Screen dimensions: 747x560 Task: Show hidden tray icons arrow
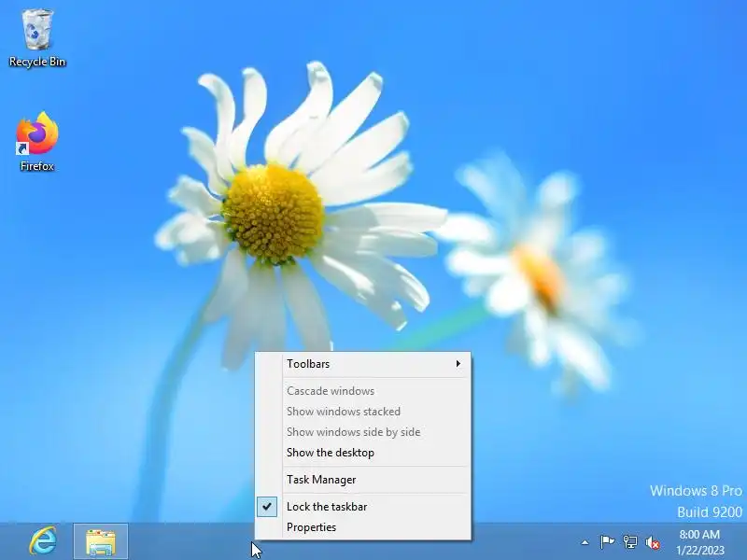585,542
